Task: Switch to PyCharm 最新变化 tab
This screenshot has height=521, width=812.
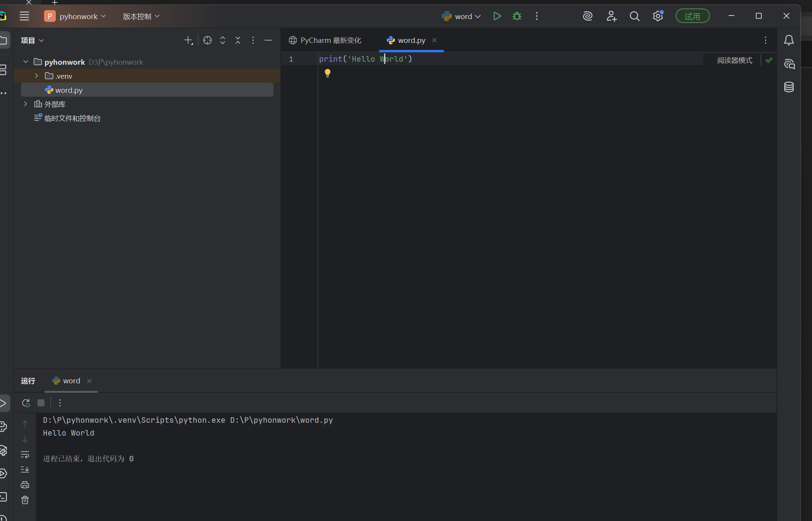Action: click(x=325, y=40)
